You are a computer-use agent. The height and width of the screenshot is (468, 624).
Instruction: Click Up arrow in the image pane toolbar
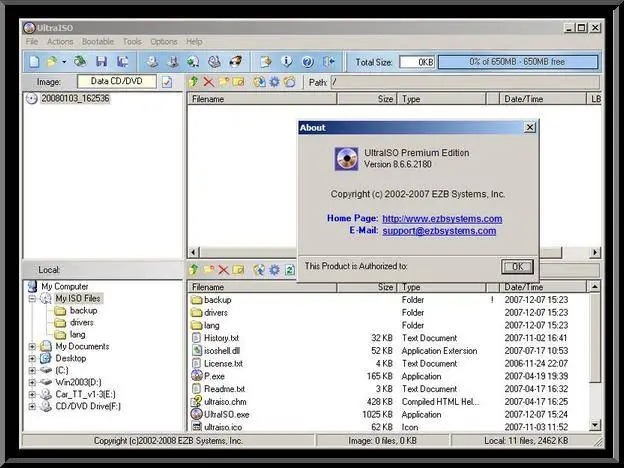click(x=193, y=82)
